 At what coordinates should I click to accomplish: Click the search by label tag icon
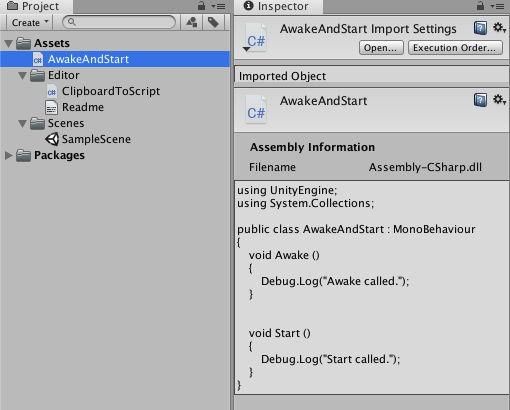tap(213, 22)
